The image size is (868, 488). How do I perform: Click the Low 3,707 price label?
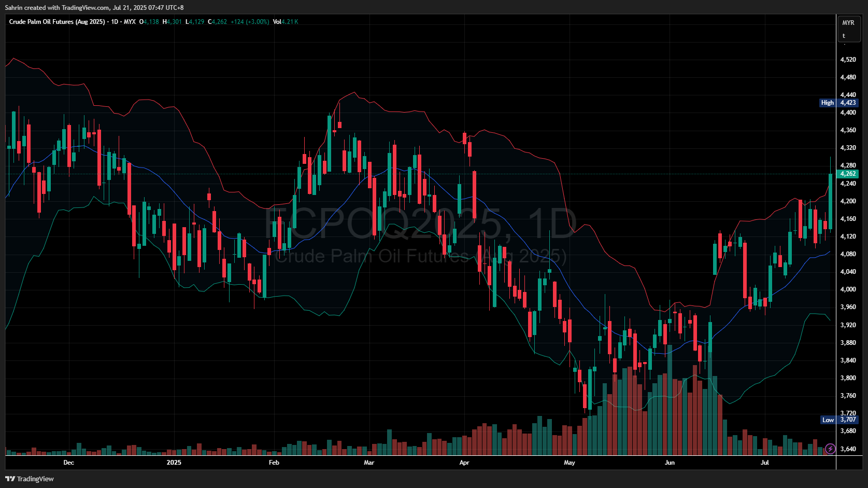point(839,420)
